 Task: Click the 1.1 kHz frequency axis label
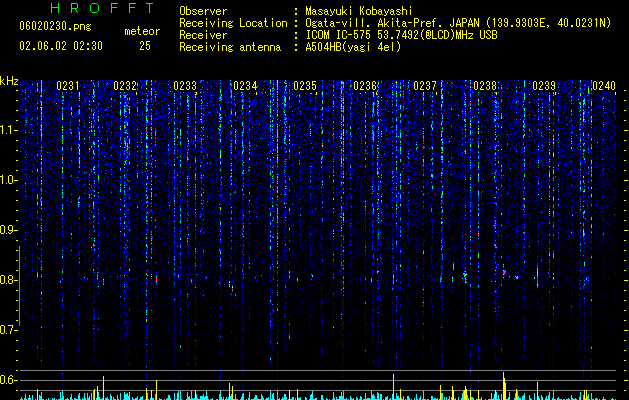click(x=9, y=130)
